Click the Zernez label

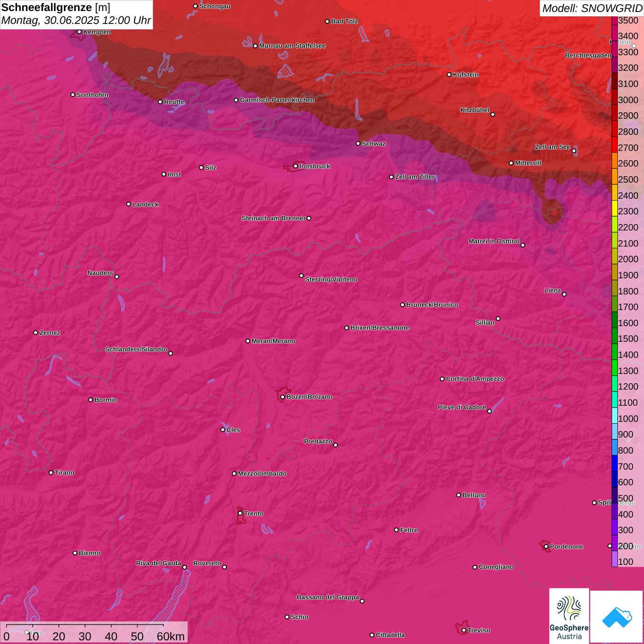(x=50, y=333)
